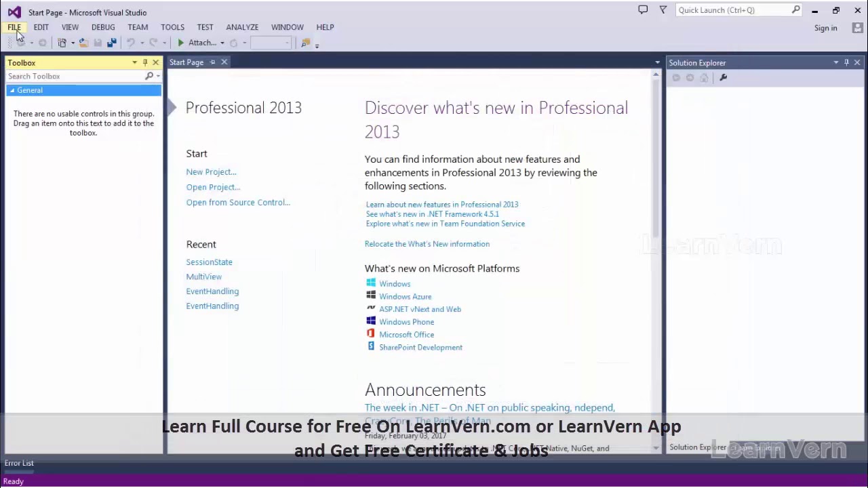Image resolution: width=868 pixels, height=488 pixels.
Task: Close the Start Page tab
Action: 224,62
